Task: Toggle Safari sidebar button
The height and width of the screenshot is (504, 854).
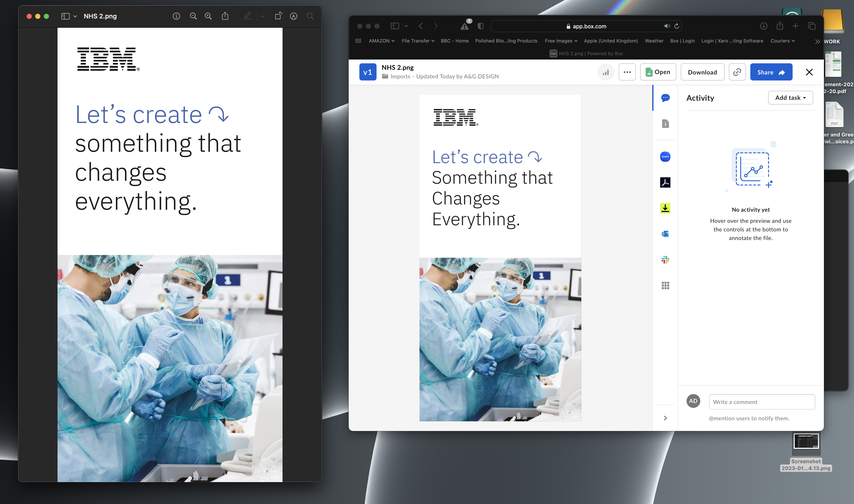Action: click(395, 26)
